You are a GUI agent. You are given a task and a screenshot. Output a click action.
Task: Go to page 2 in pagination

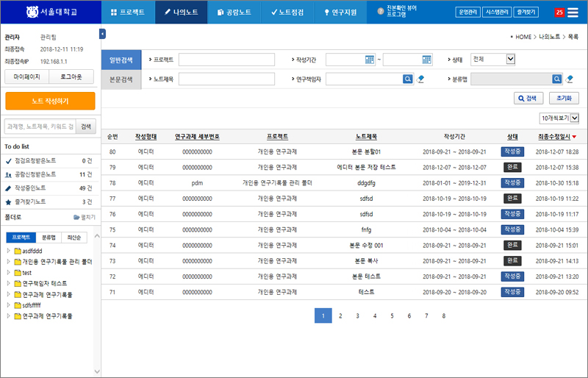pos(340,315)
